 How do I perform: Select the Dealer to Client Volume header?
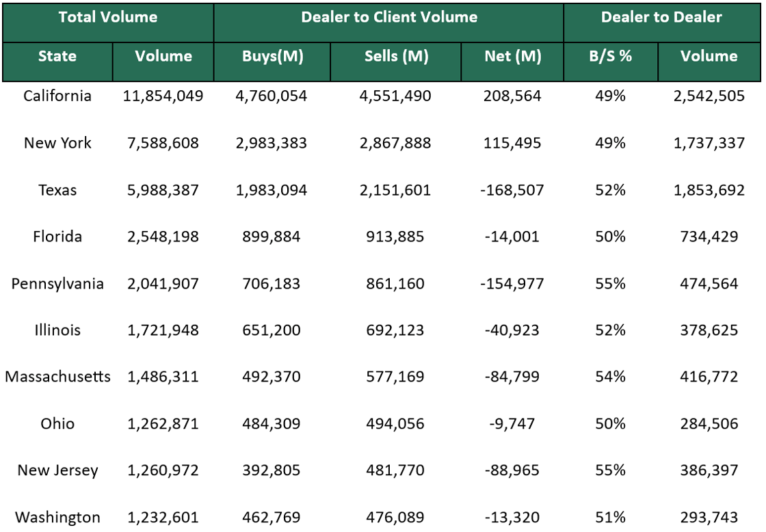388,18
